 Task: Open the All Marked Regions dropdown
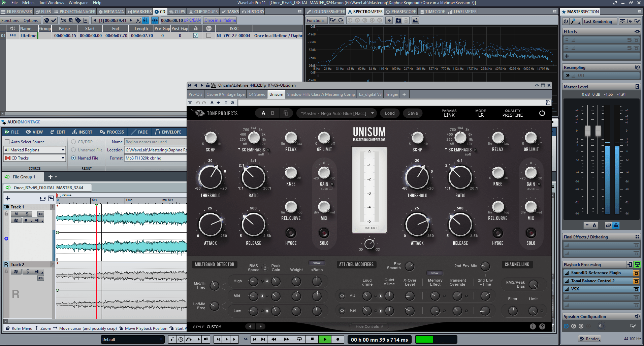click(x=34, y=150)
